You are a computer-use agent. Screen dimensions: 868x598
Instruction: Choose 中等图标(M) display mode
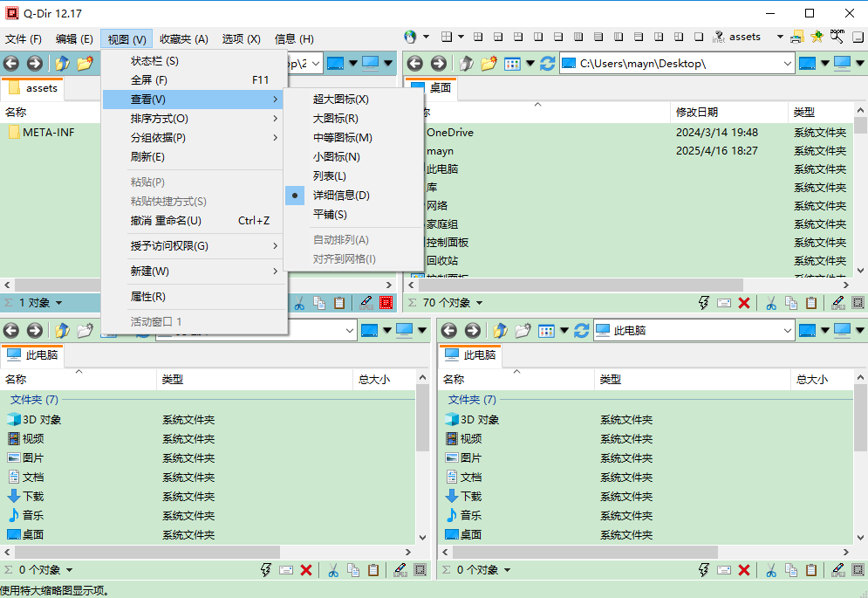(341, 138)
